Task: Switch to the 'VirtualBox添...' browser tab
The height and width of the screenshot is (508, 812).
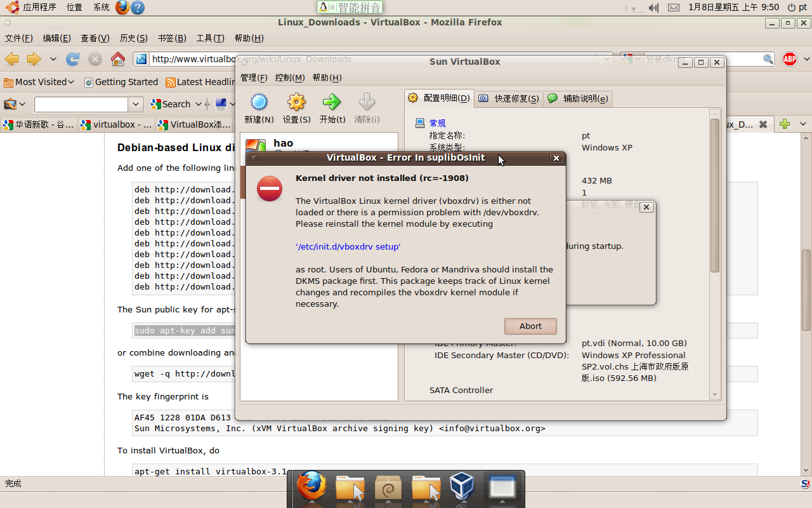Action: [195, 124]
